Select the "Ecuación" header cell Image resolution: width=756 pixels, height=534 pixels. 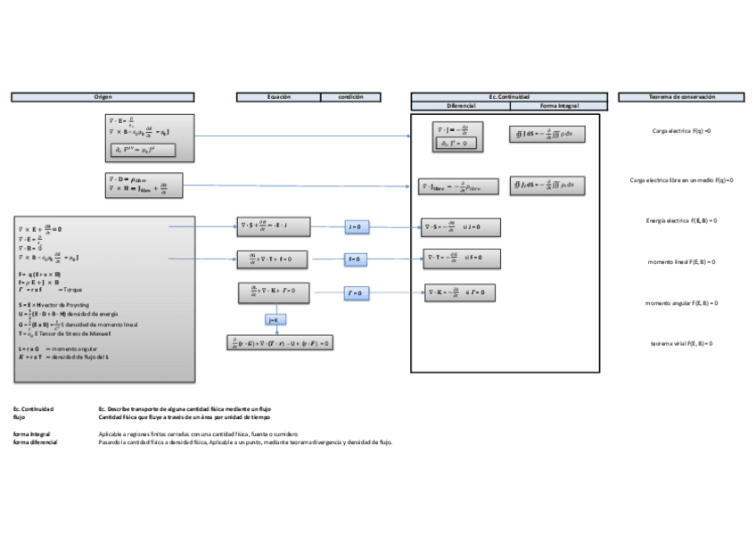click(279, 97)
